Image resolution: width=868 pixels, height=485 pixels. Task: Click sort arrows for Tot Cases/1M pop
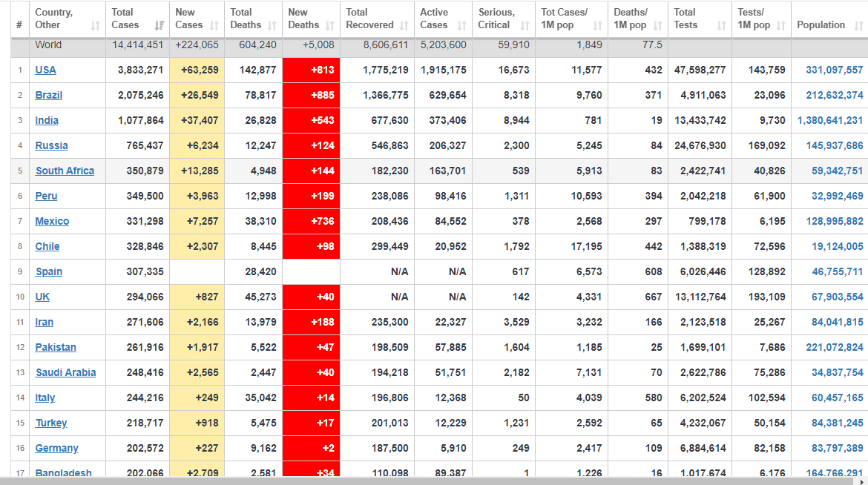pos(597,25)
